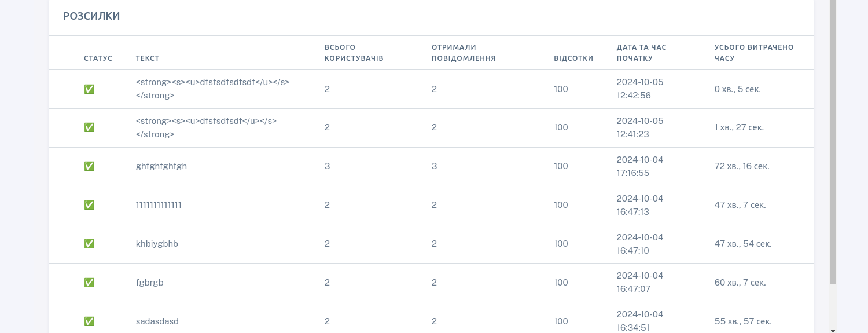Click status checkmark for 12:41:23 mailing
Image resolution: width=868 pixels, height=333 pixels.
[89, 127]
